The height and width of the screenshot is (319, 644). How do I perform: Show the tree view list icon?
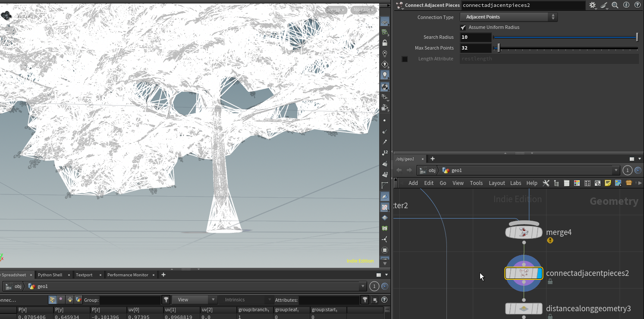tap(556, 183)
